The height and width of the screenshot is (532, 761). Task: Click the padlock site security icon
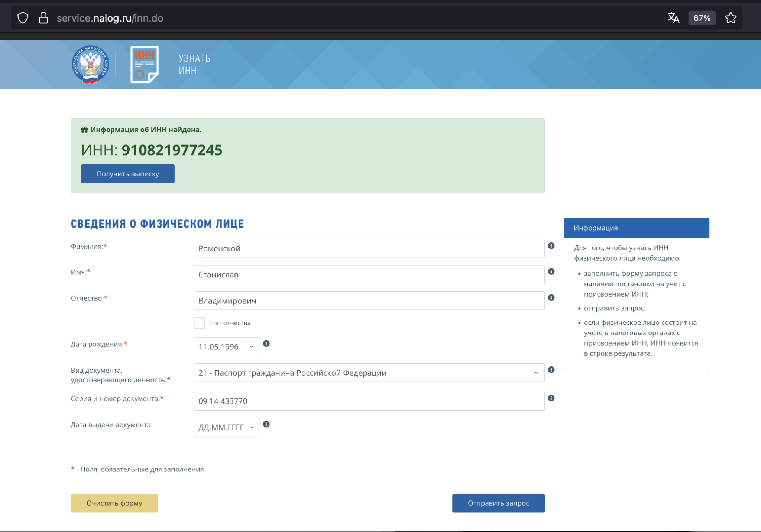click(x=43, y=18)
